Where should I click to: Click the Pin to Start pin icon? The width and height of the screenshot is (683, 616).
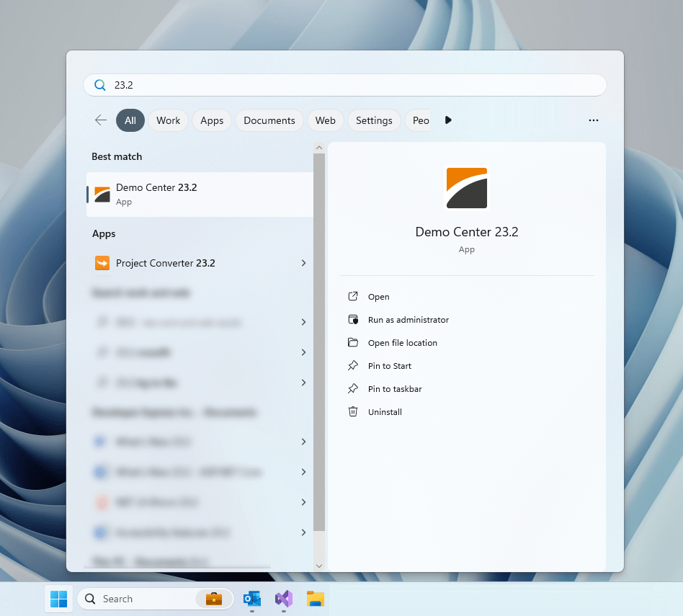coord(353,365)
